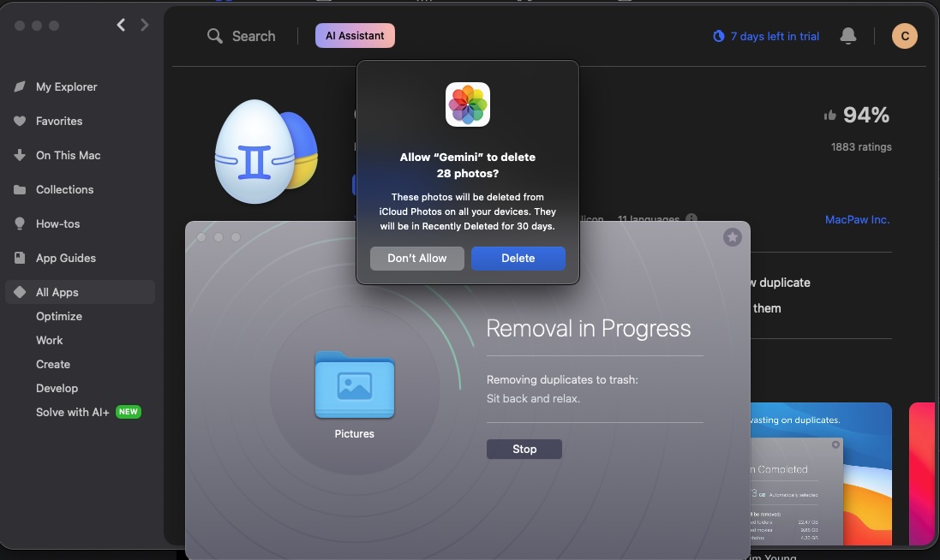Click the App Guides book icon

[20, 258]
